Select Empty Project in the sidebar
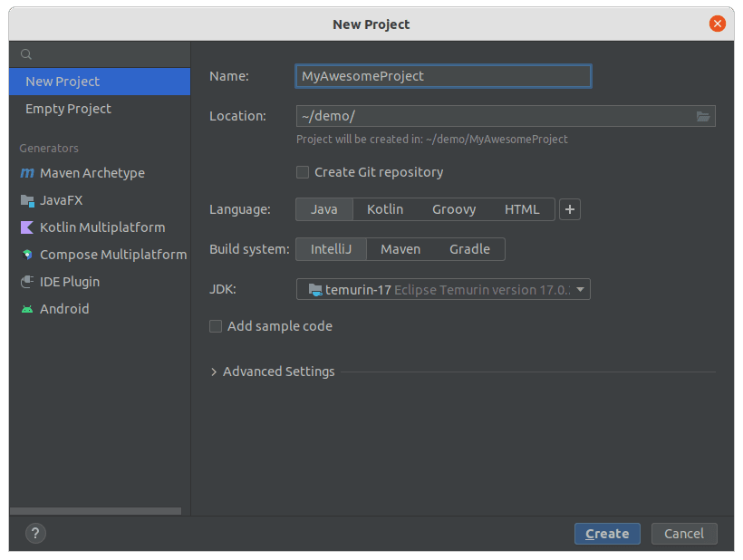The width and height of the screenshot is (743, 560). click(100, 109)
